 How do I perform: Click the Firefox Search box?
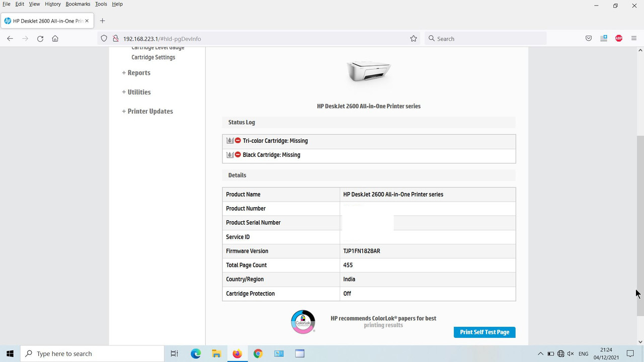[x=486, y=39]
